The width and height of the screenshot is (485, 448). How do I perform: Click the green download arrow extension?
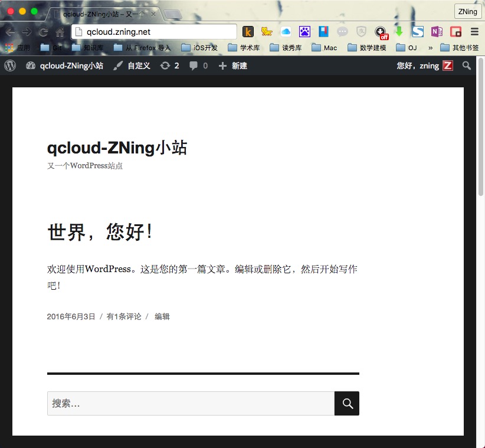pyautogui.click(x=399, y=31)
